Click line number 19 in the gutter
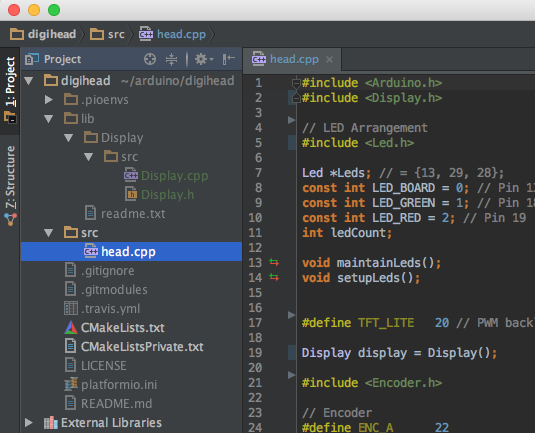This screenshot has width=535, height=433. click(x=255, y=352)
